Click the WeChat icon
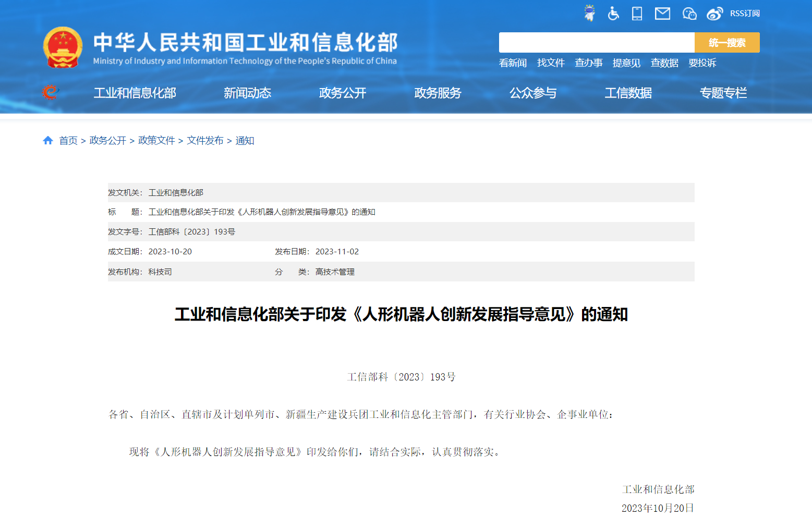812x517 pixels. pos(689,14)
